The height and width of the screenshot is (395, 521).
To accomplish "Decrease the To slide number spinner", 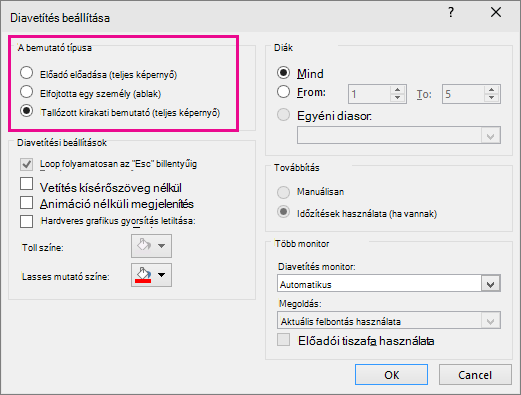I will tap(492, 98).
